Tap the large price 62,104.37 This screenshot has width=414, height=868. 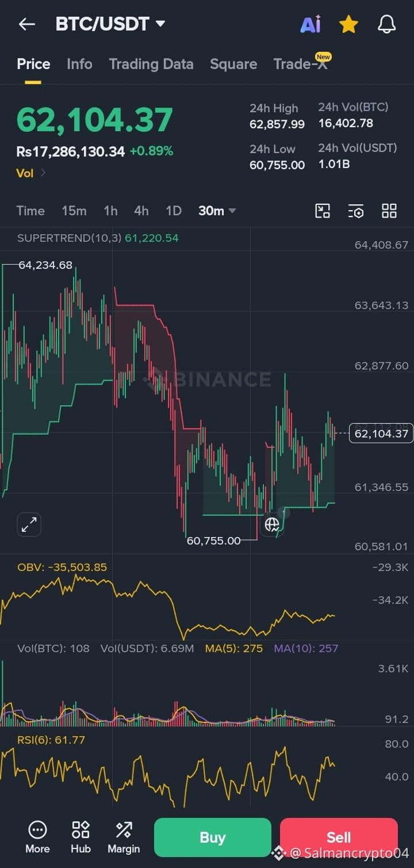click(x=95, y=120)
